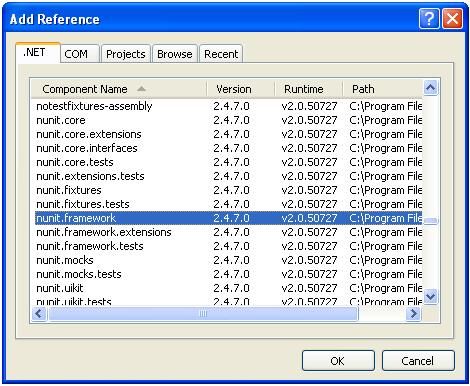The width and height of the screenshot is (470, 386).
Task: Switch to the .NET tab
Action: [38, 53]
